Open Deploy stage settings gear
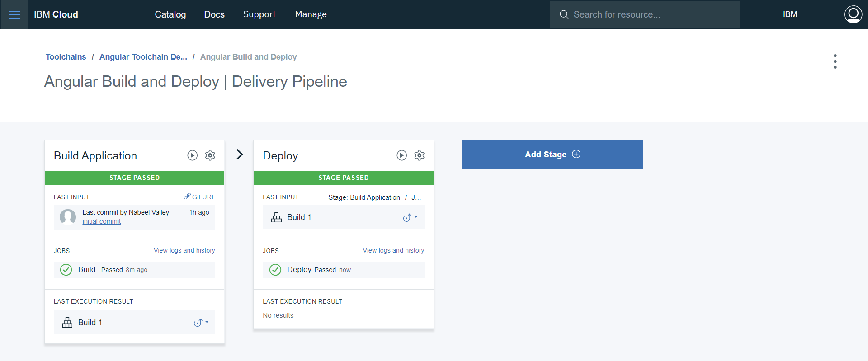The width and height of the screenshot is (868, 361). coord(420,155)
